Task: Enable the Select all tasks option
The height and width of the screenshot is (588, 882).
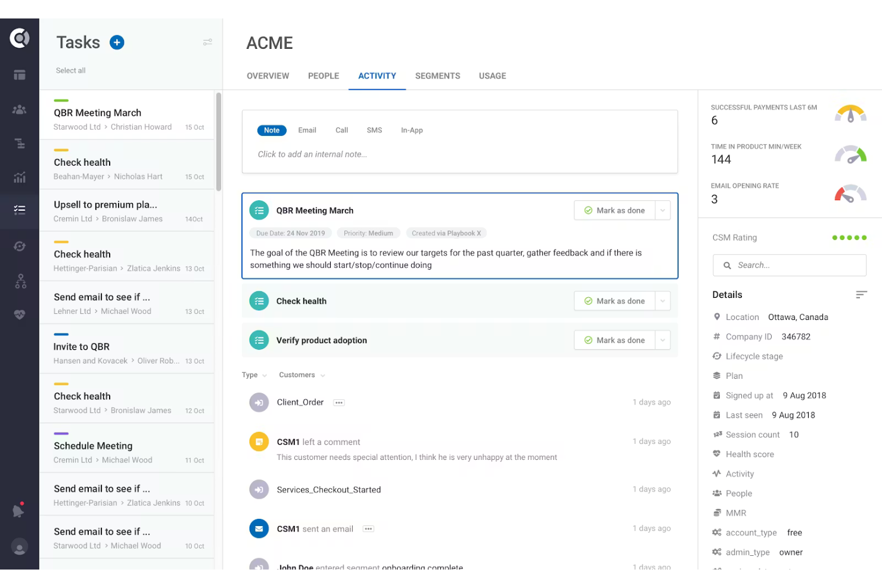Action: 70,70
